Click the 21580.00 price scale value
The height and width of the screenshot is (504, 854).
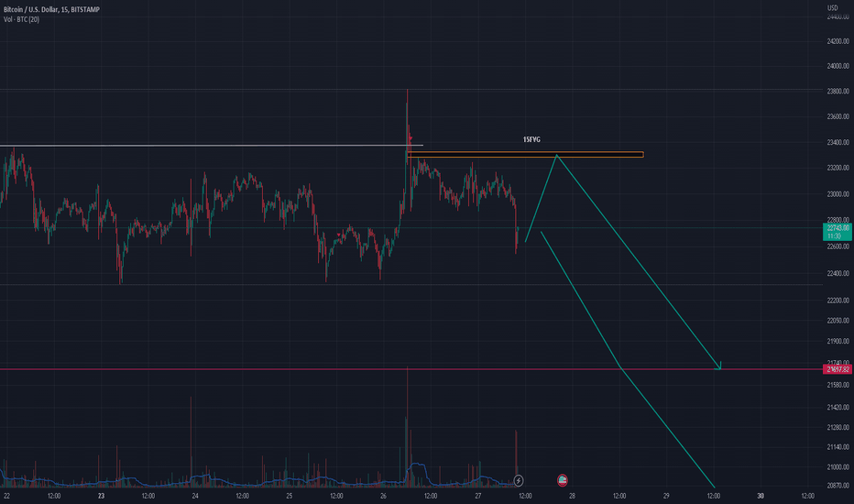click(838, 385)
